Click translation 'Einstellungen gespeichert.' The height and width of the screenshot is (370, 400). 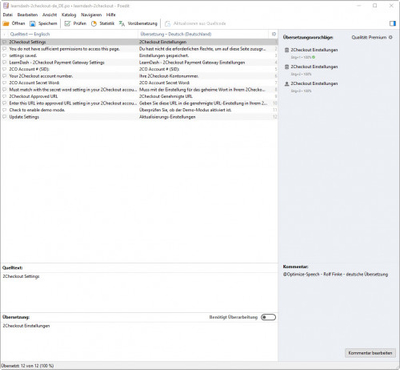point(164,56)
